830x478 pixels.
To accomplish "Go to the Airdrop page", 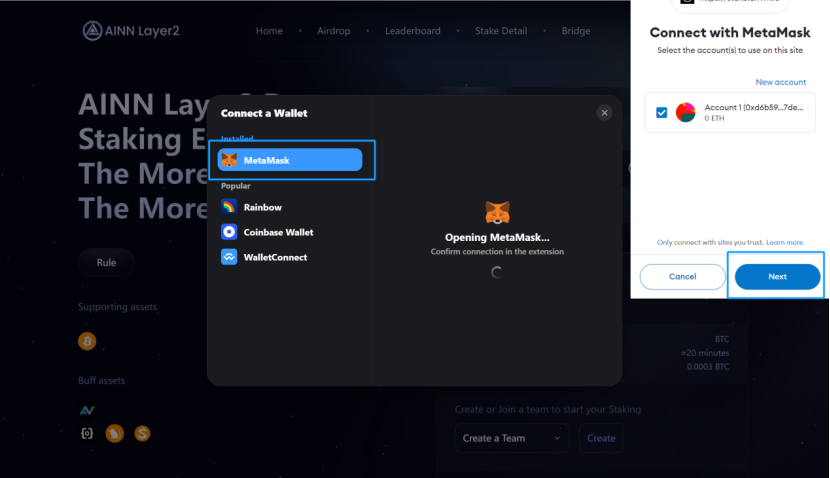I will click(333, 31).
